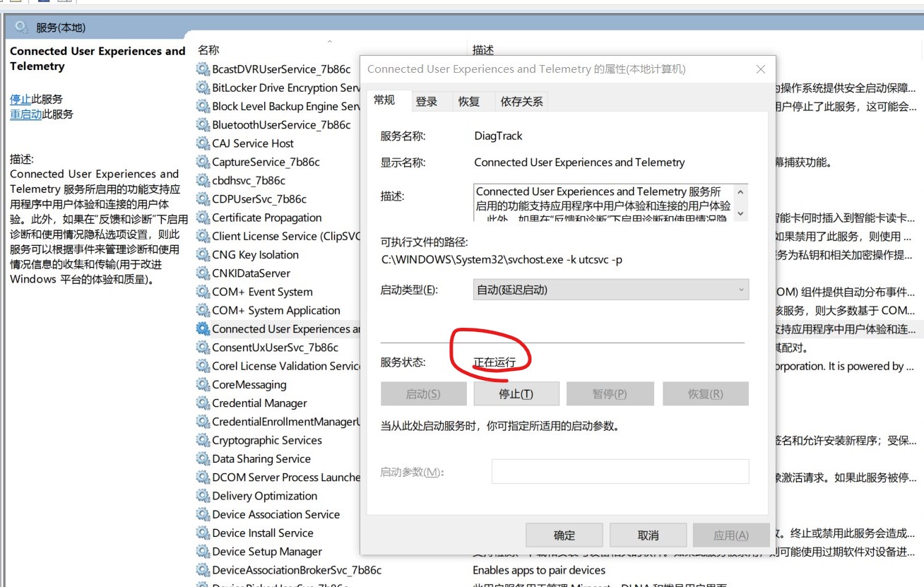Click gear icon for CAJ Service Host
This screenshot has width=924, height=587.
[x=203, y=143]
